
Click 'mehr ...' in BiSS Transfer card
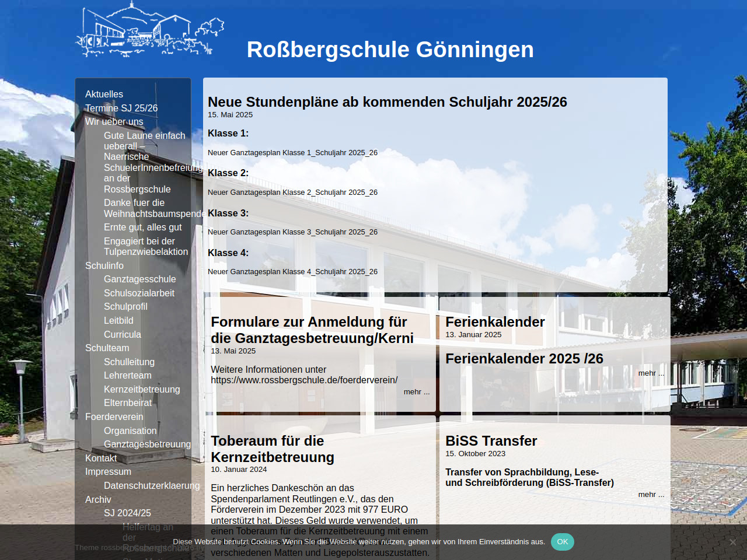click(651, 495)
